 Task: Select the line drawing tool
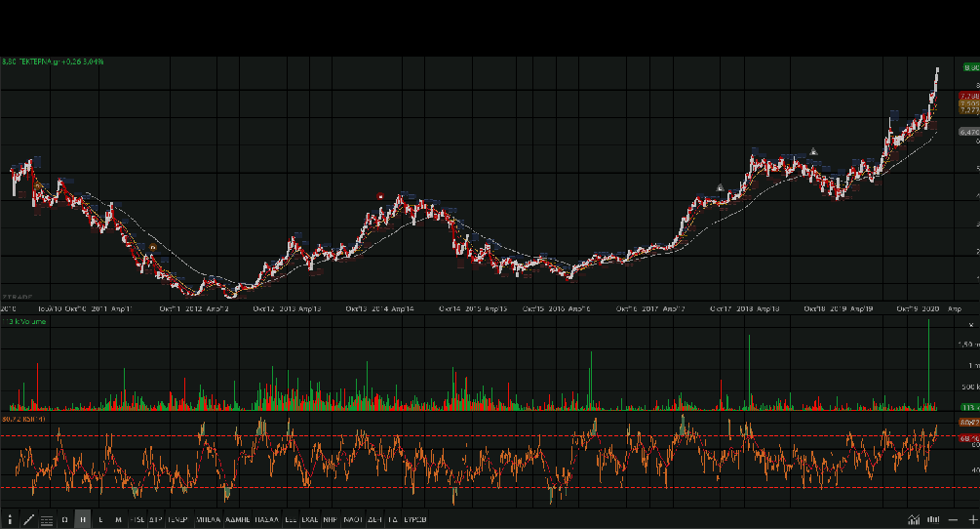pos(28,519)
